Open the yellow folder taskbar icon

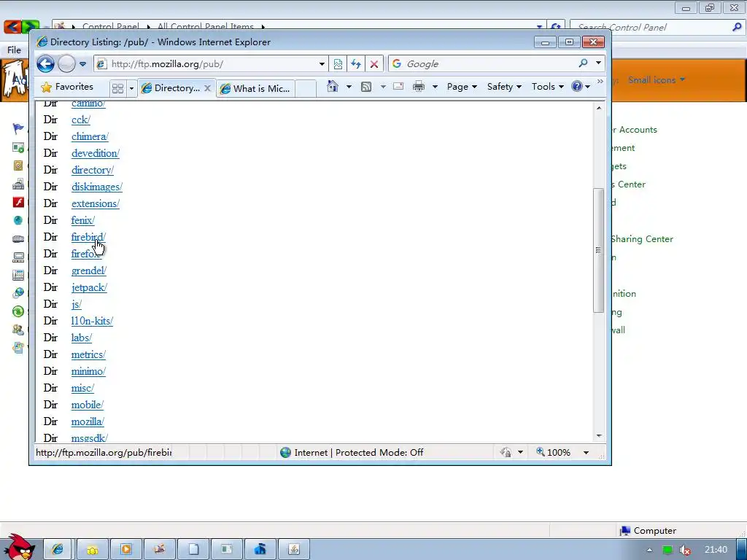(93, 550)
